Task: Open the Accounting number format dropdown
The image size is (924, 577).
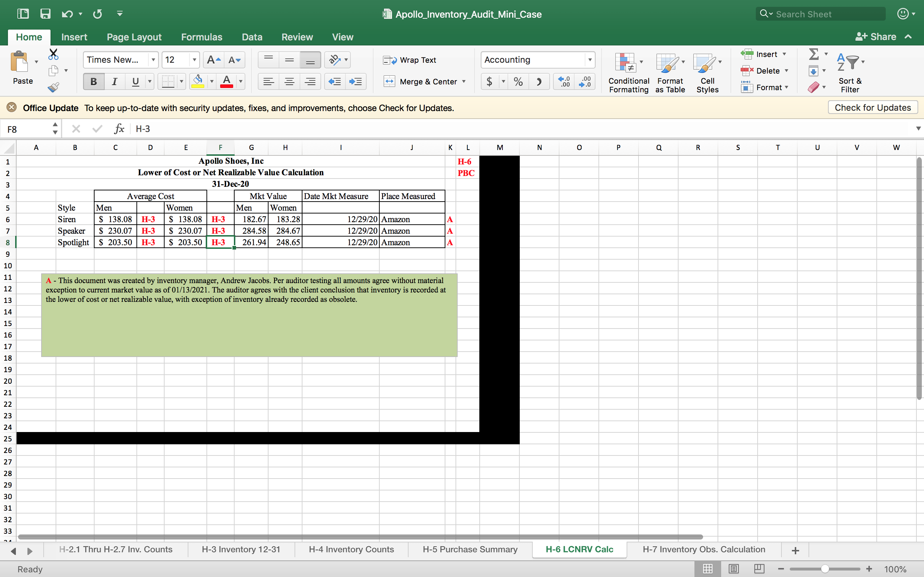Action: tap(589, 60)
